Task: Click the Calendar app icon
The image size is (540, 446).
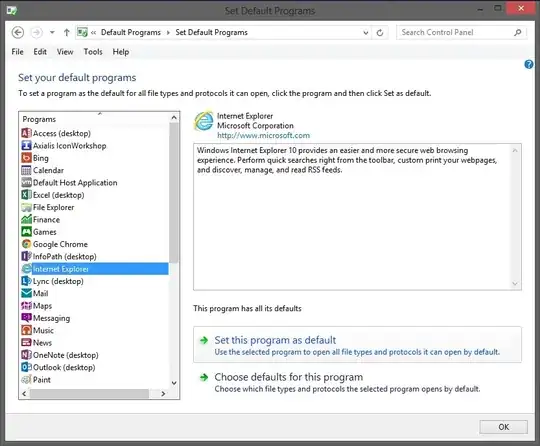Action: click(x=27, y=170)
